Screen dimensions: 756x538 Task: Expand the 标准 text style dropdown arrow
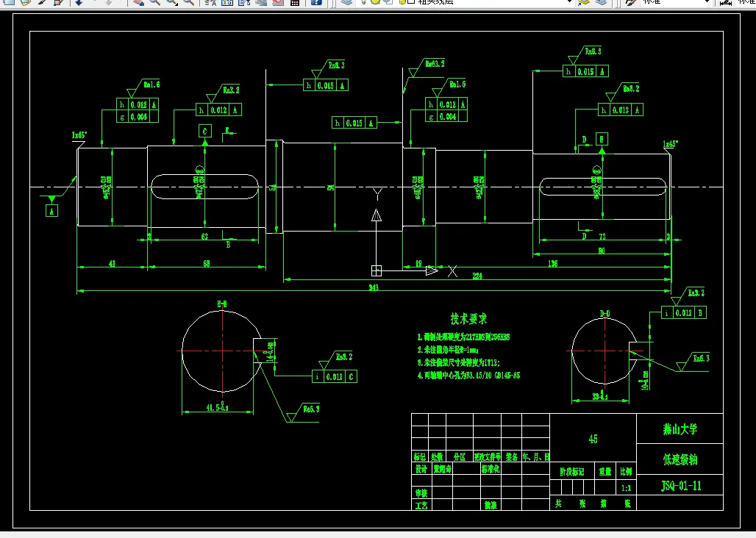(x=707, y=2)
